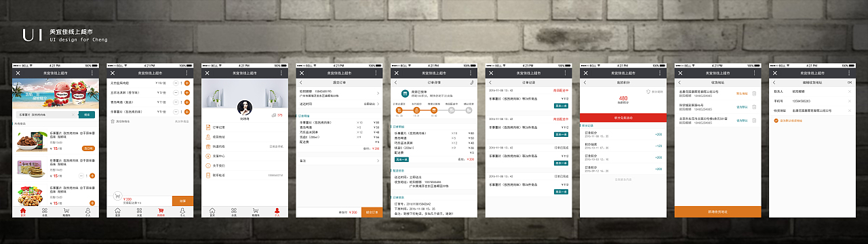868x244 pixels.
Task: Go back from the 提交订单 screen
Action: point(300,82)
